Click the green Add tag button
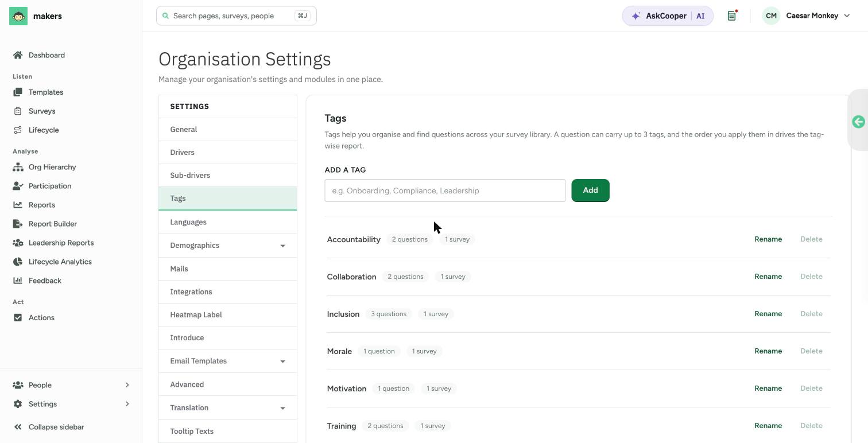 pos(590,191)
